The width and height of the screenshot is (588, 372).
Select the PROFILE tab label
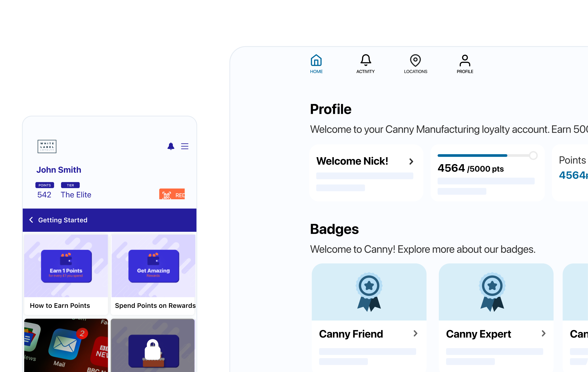tap(465, 71)
